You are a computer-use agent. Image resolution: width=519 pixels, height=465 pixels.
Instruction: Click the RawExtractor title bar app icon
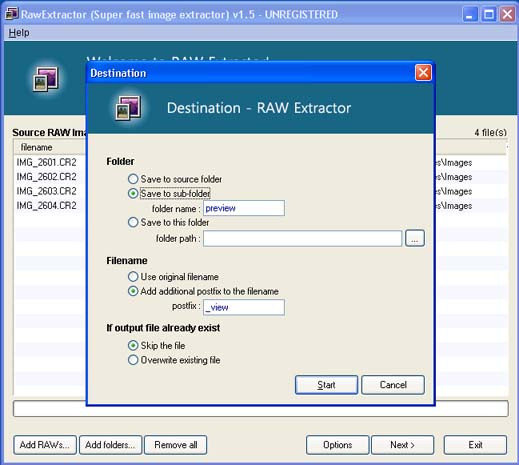point(12,14)
